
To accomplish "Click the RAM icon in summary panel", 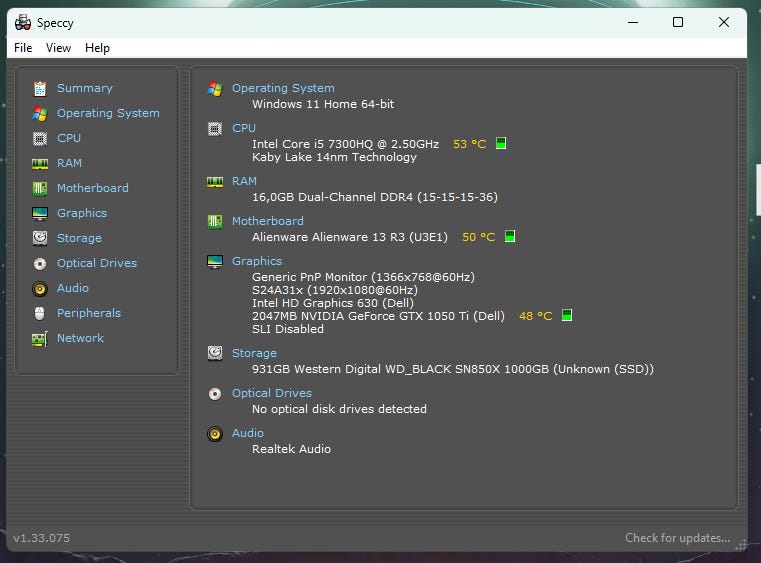I will 215,182.
